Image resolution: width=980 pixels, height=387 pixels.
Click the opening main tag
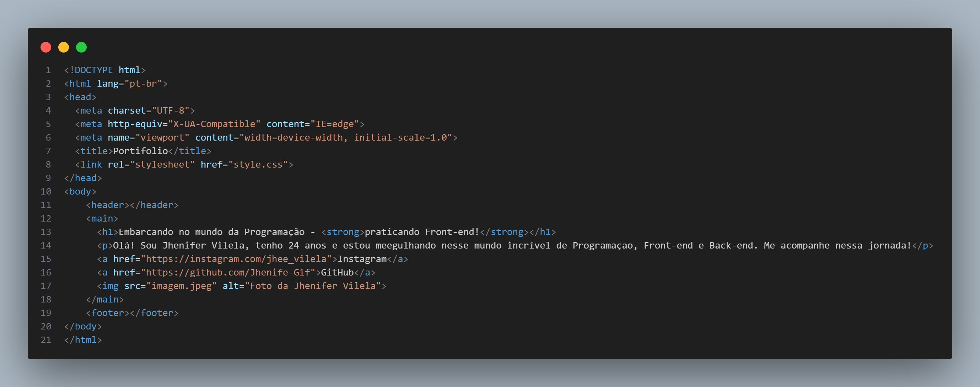[x=102, y=219]
